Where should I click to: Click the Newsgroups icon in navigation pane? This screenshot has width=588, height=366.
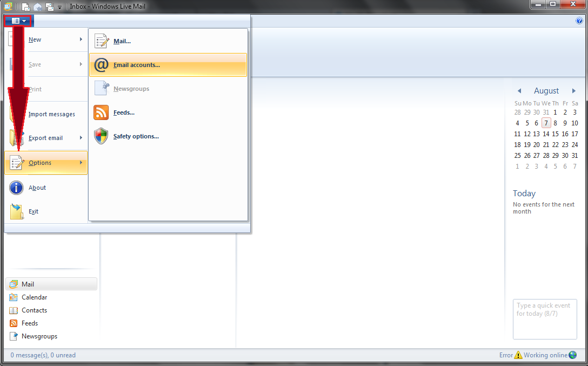pos(14,336)
